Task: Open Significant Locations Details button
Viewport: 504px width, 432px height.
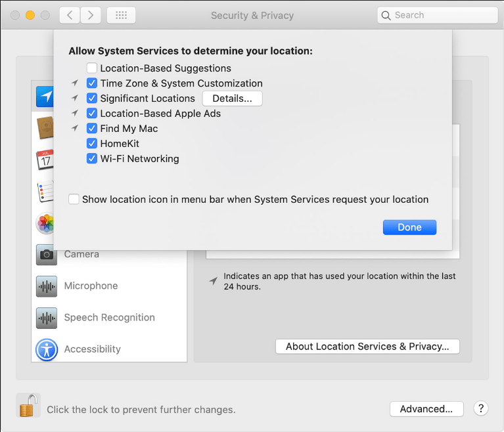Action: [233, 98]
